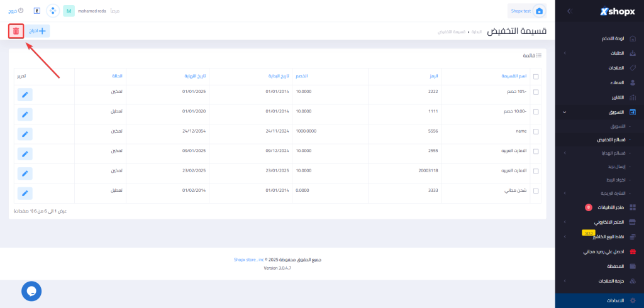Select the checkbox for coupon 'شحن مجاني'

(536, 190)
